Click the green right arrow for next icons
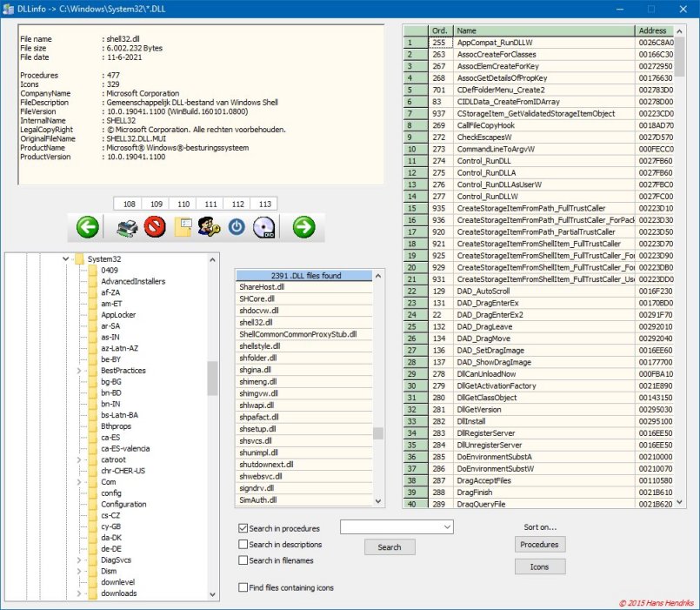This screenshot has width=700, height=610. [x=304, y=226]
